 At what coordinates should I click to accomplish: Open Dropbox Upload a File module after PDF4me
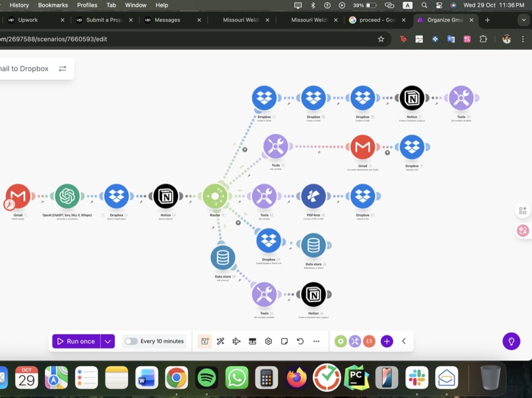click(362, 196)
